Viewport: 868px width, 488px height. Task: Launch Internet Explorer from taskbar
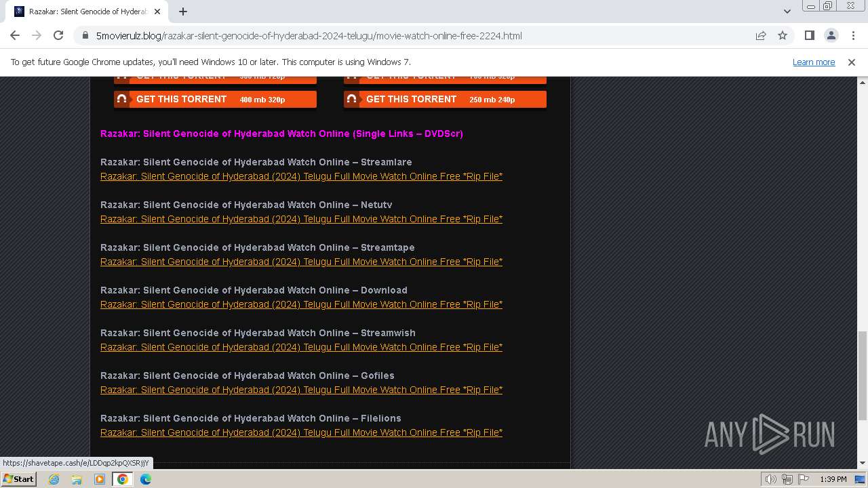click(x=54, y=479)
